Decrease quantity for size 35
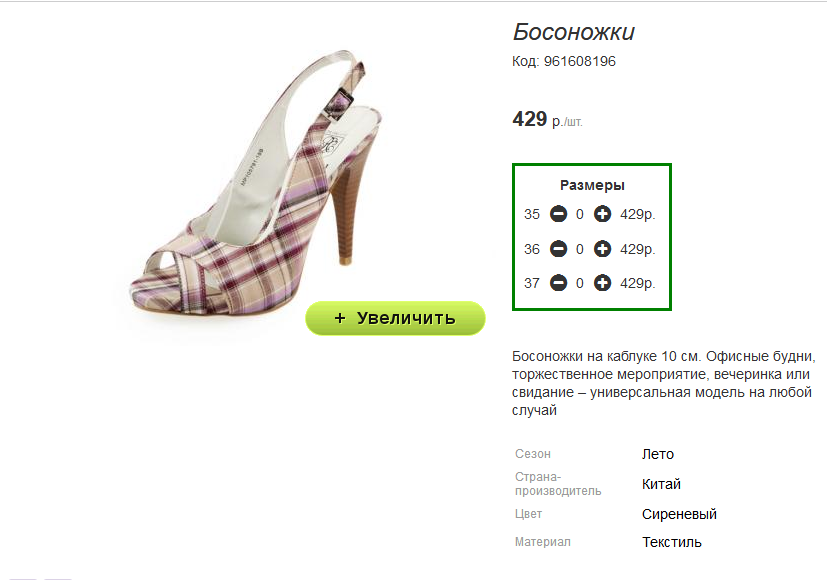The image size is (827, 580). point(559,214)
